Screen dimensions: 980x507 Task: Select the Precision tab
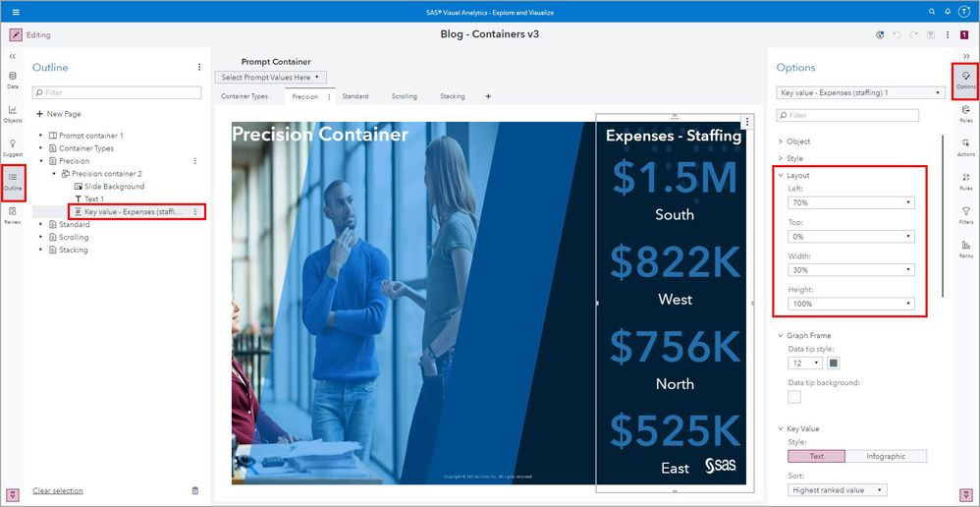pos(305,97)
